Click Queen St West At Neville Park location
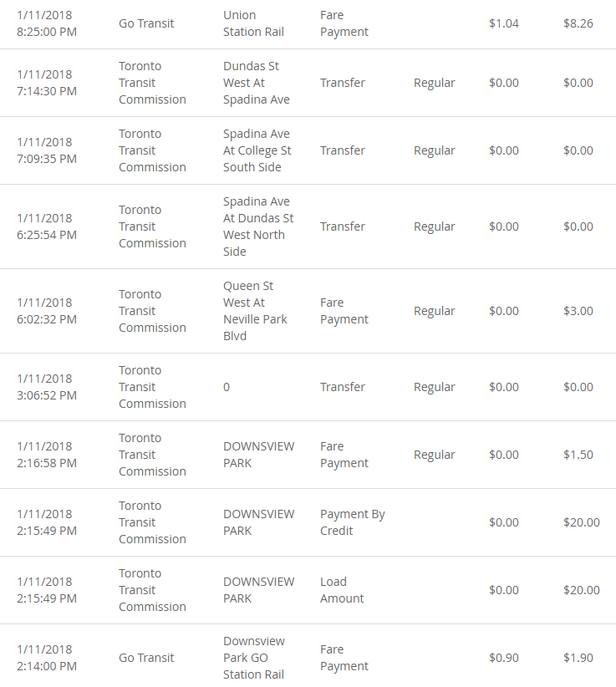Image resolution: width=616 pixels, height=687 pixels. point(254,311)
